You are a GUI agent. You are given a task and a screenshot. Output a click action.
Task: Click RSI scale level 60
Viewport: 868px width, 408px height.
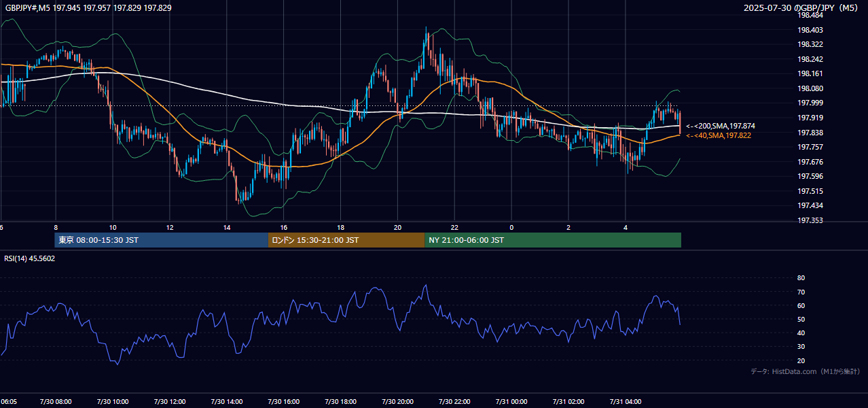(x=801, y=305)
